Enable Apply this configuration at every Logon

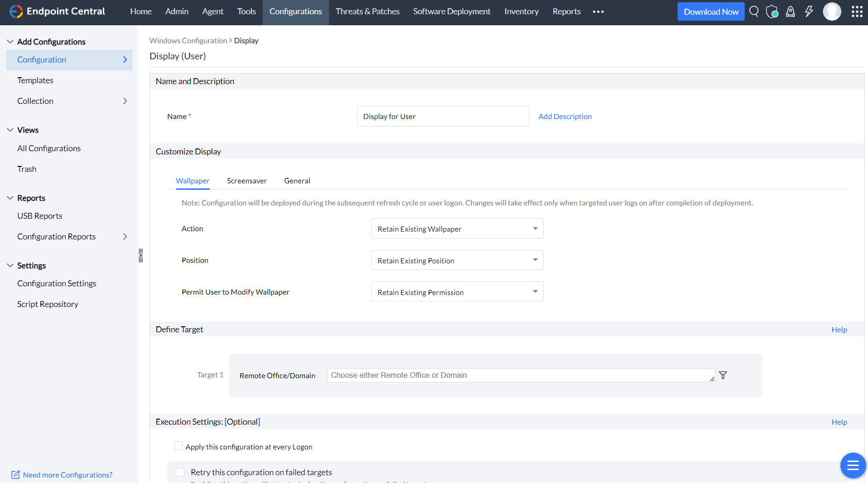[178, 446]
